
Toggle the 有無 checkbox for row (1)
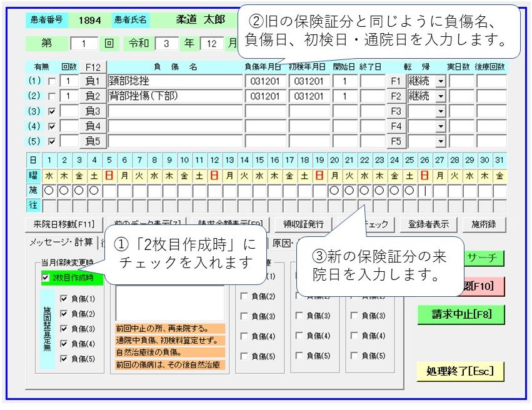coord(51,81)
